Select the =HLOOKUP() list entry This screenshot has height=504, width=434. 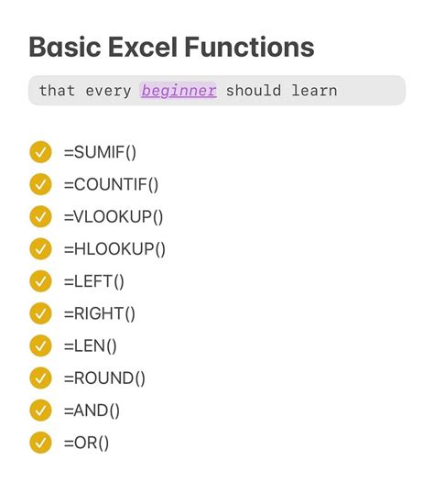114,249
